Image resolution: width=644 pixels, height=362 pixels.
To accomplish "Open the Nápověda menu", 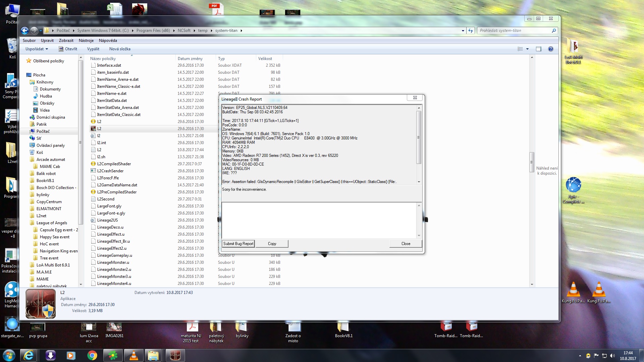I will click(x=108, y=41).
